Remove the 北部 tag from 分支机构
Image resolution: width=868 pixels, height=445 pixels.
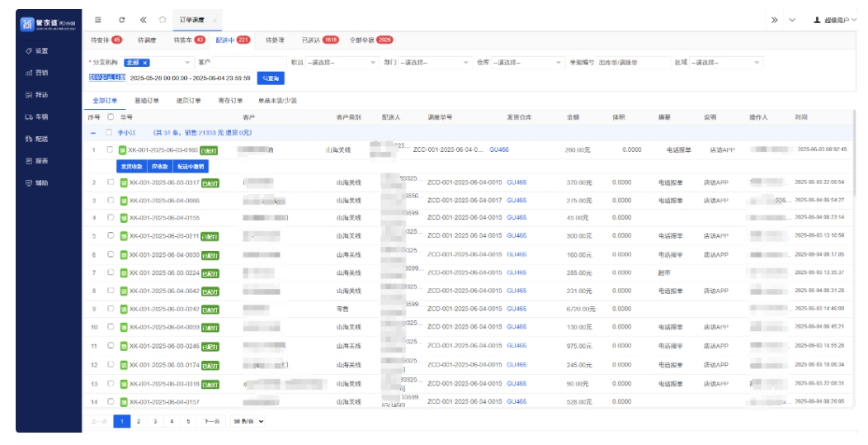[x=145, y=63]
